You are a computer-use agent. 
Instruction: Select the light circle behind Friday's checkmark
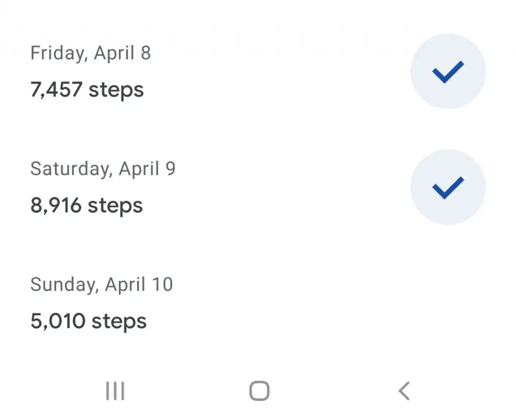pos(448,72)
